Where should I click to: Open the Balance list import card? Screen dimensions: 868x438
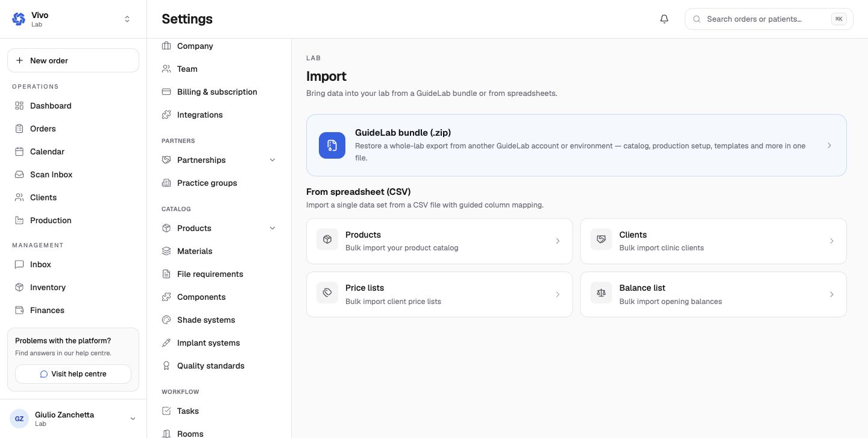click(x=713, y=294)
